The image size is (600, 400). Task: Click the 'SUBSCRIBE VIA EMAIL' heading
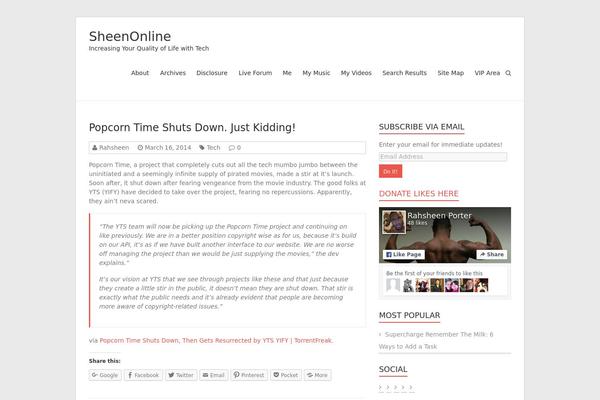pyautogui.click(x=421, y=127)
